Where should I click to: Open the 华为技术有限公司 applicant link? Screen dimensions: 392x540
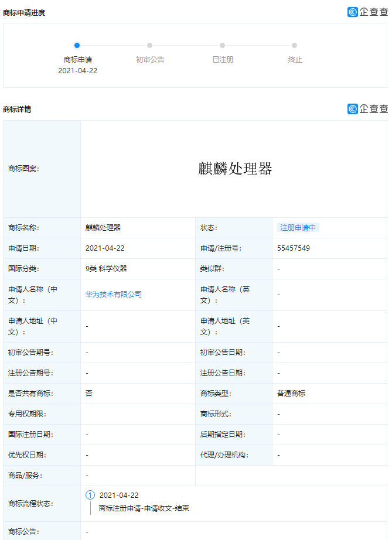click(114, 295)
